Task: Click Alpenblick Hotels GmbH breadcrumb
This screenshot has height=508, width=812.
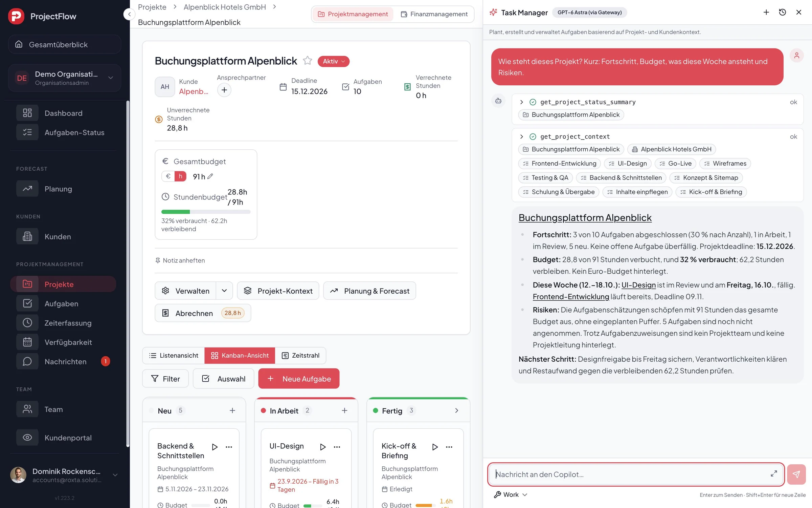Action: [x=225, y=7]
